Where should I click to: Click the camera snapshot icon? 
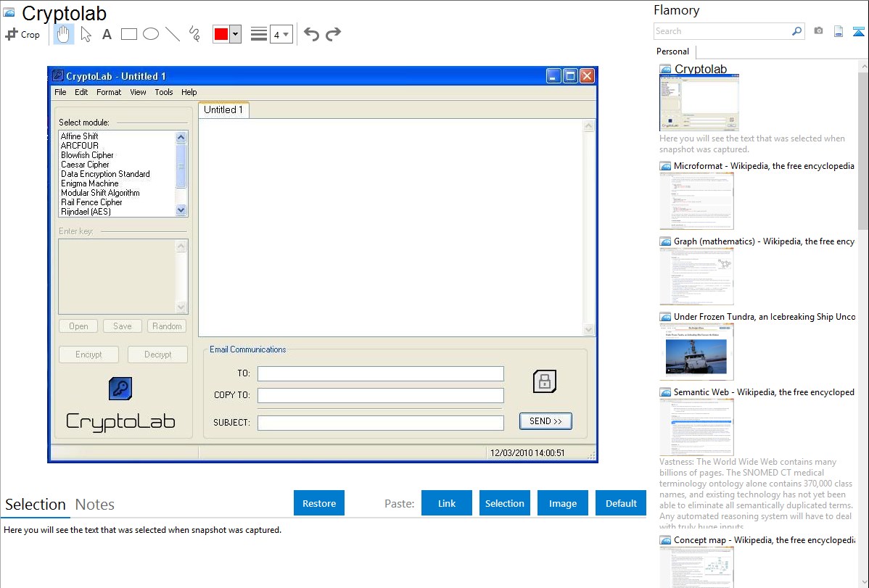tap(818, 31)
